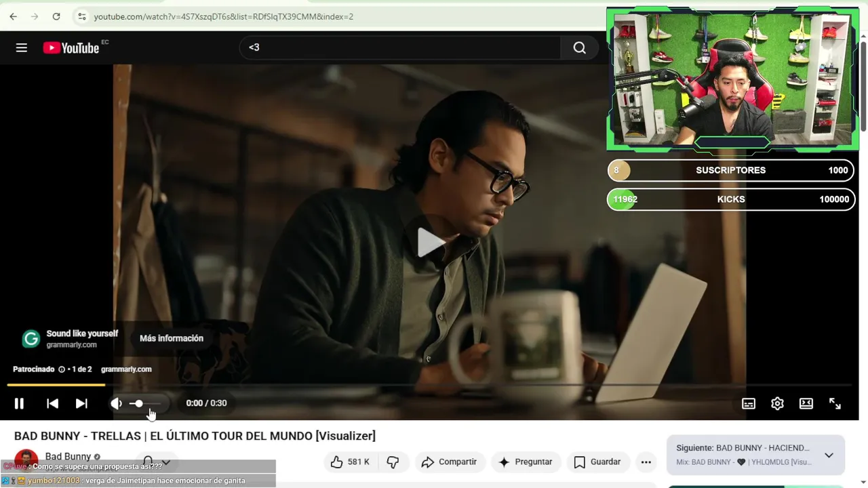Skip to next video
Screen dimensions: 868x488
[x=81, y=403]
